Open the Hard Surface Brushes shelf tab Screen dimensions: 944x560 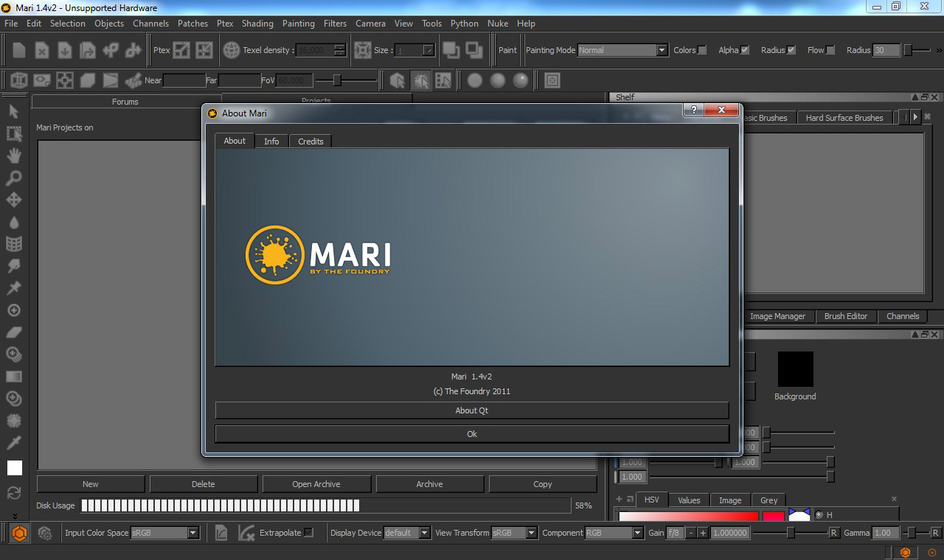pyautogui.click(x=844, y=117)
